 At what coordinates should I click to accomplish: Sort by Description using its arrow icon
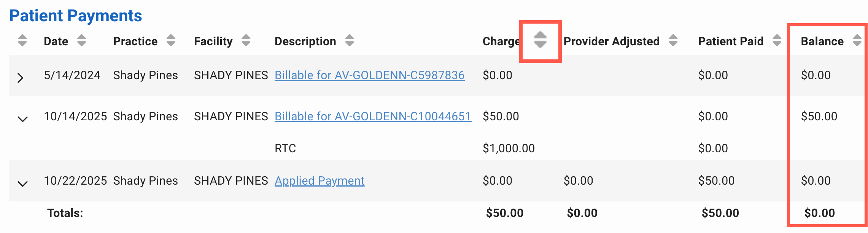tap(350, 40)
